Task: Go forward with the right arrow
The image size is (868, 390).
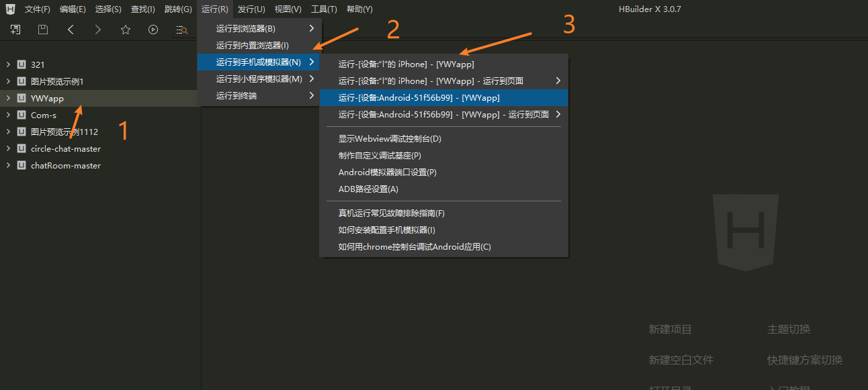Action: tap(98, 30)
